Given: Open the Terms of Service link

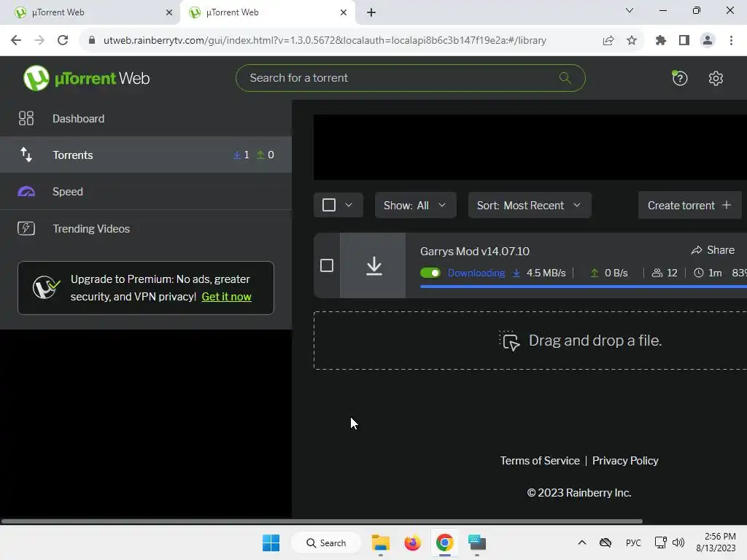Looking at the screenshot, I should coord(540,461).
